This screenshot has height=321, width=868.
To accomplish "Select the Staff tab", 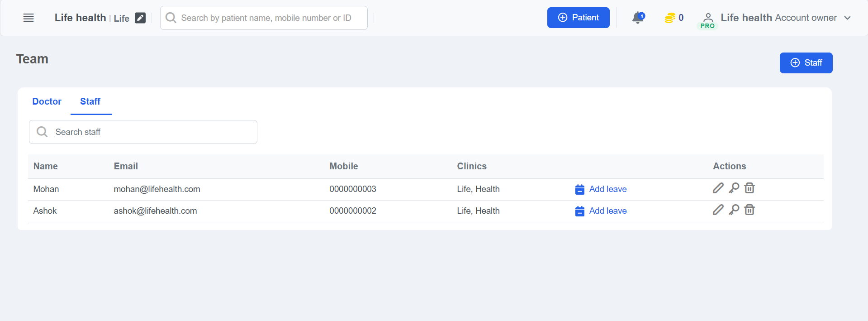I will 90,101.
